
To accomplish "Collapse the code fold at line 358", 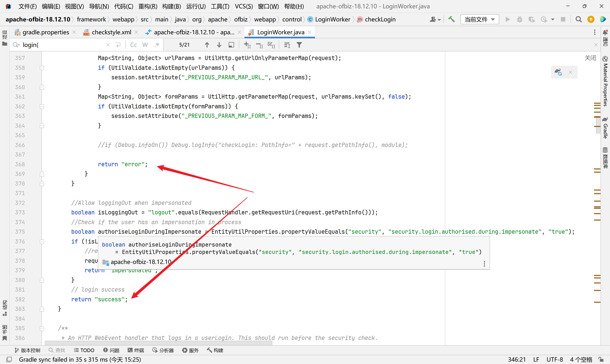I will point(42,68).
